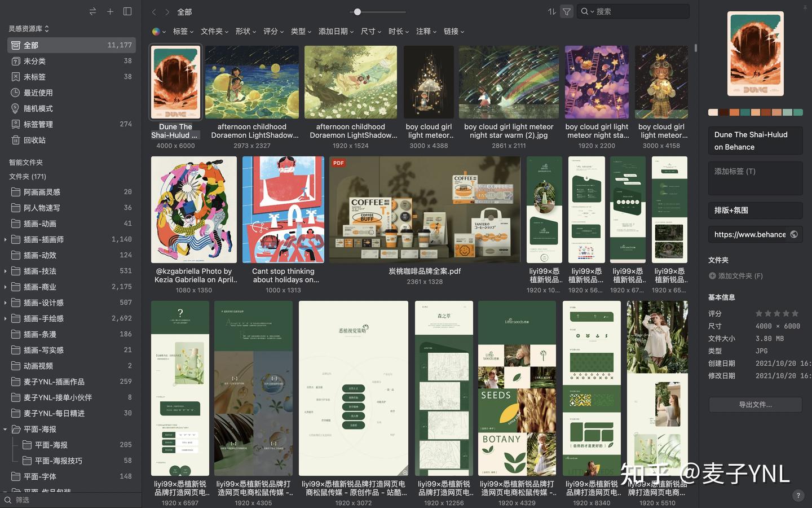This screenshot has width=812, height=508.
Task: Select the 插画-条漫 folder
Action: (x=72, y=334)
